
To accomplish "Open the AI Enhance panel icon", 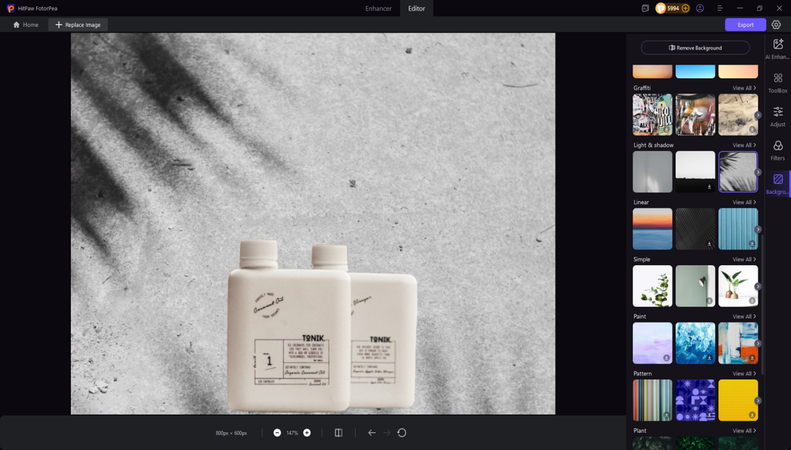I will point(778,45).
